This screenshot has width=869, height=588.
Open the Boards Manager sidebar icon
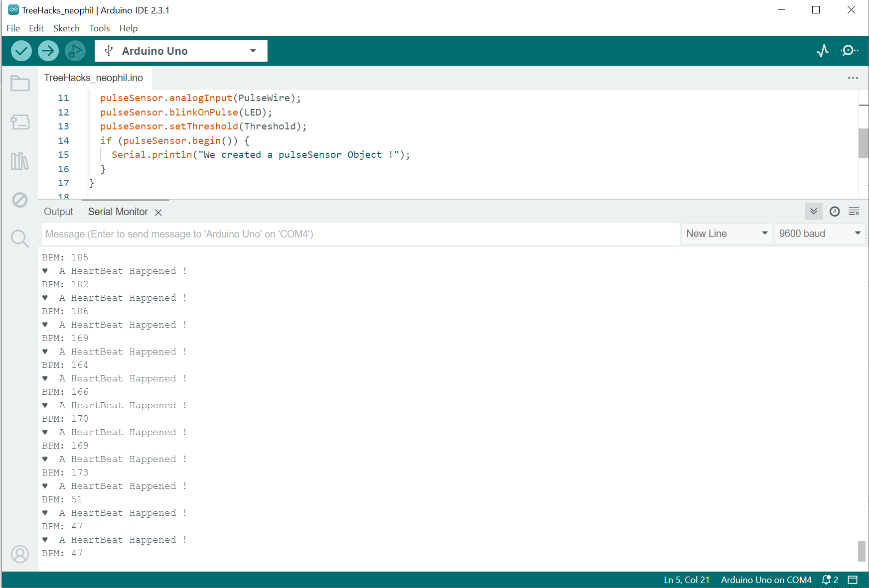(x=20, y=122)
